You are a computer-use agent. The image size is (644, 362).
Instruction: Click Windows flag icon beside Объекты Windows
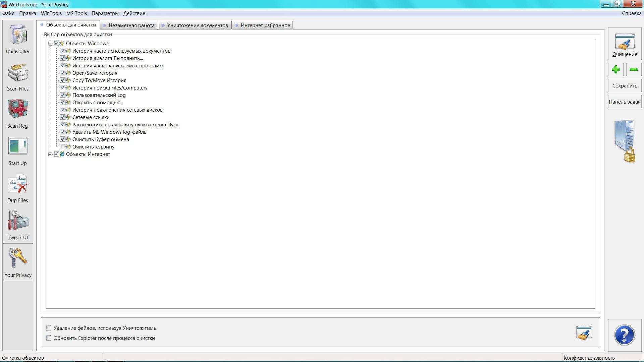tap(62, 44)
